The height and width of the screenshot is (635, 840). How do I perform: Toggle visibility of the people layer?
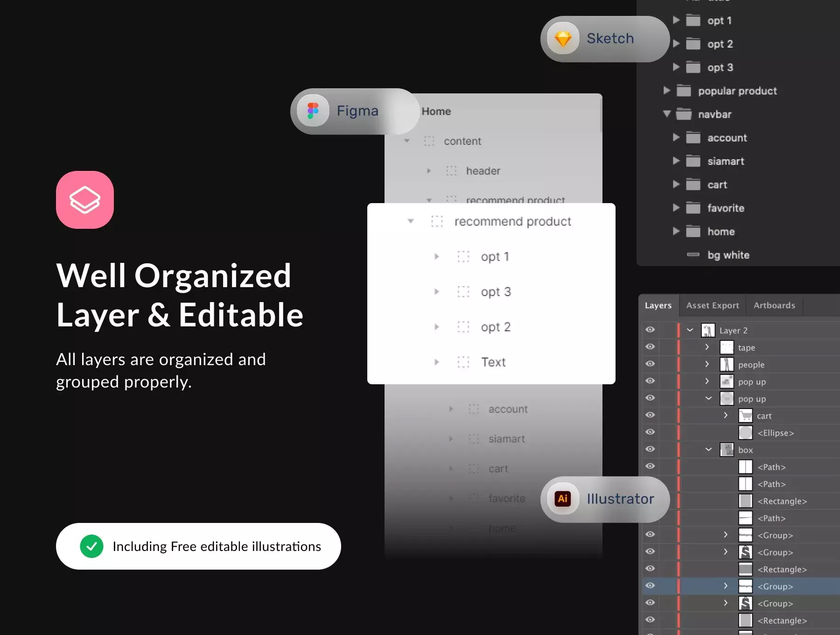click(650, 364)
